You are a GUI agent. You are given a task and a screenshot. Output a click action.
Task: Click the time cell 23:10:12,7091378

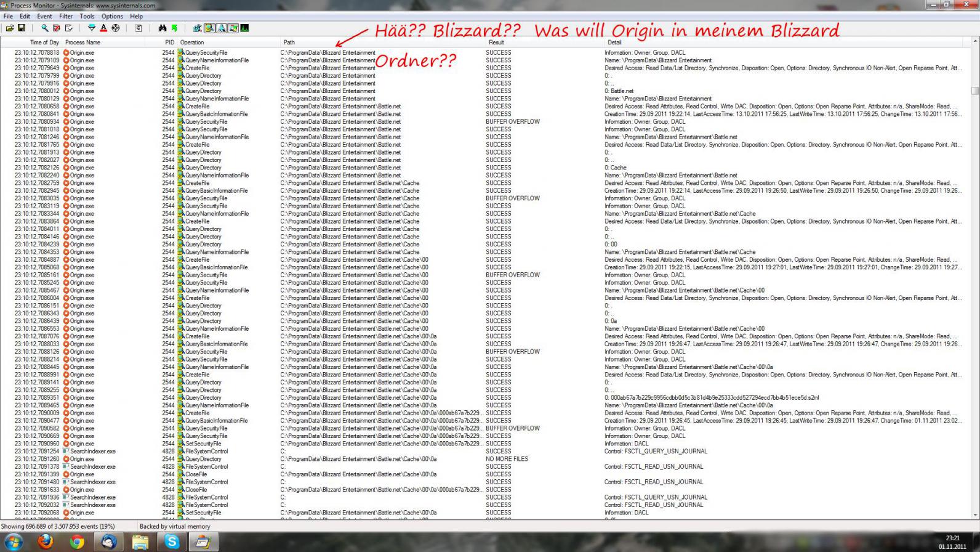37,466
